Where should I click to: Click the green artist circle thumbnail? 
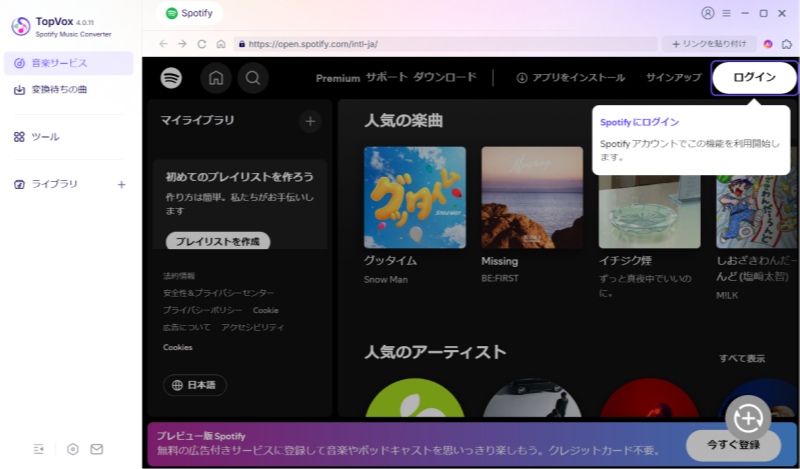pyautogui.click(x=415, y=398)
